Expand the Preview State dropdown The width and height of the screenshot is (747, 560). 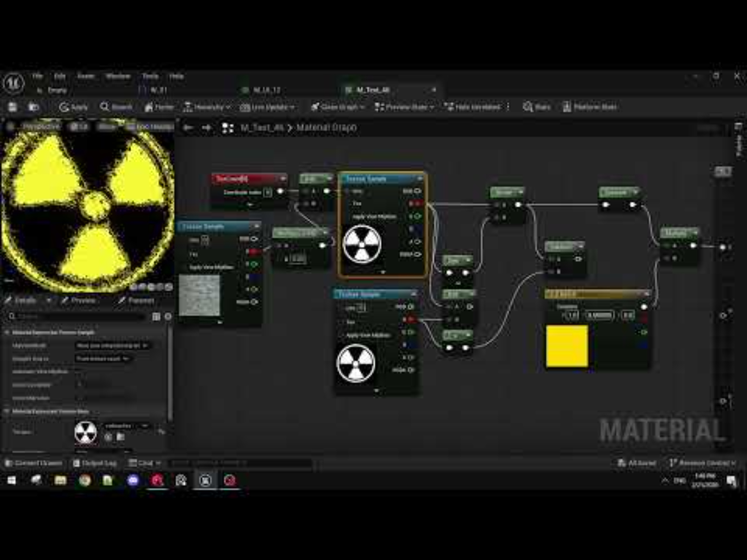tap(405, 107)
